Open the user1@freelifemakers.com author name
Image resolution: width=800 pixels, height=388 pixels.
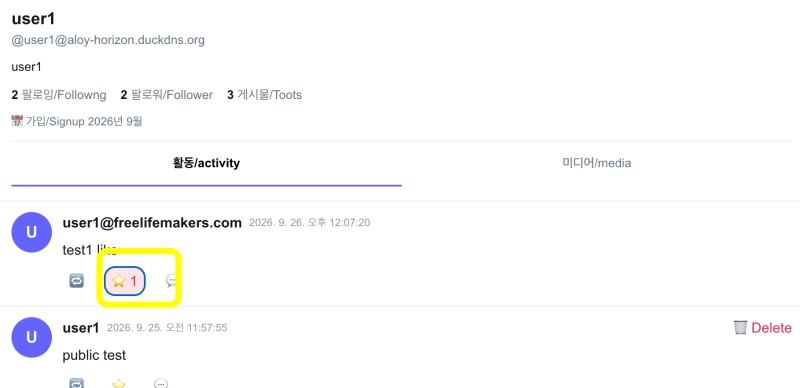(x=152, y=223)
